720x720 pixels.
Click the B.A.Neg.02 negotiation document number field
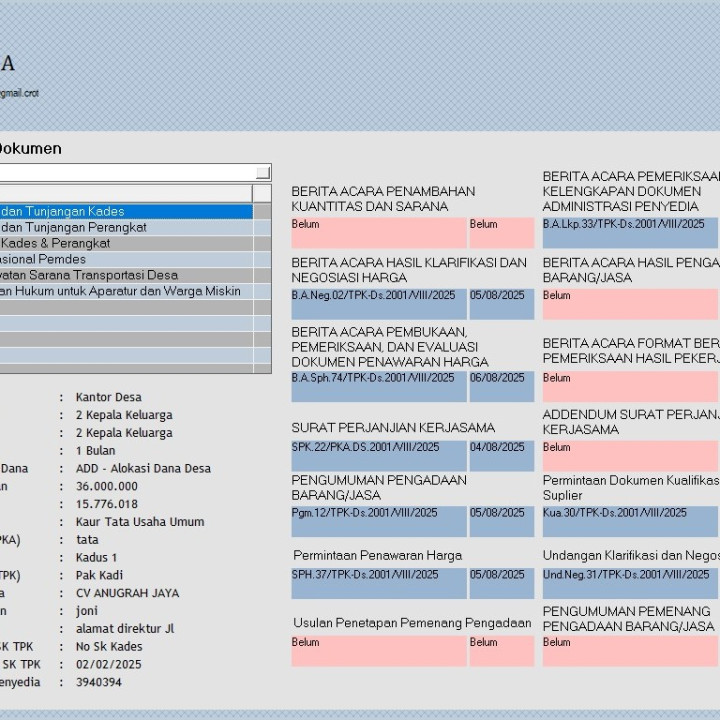(378, 303)
